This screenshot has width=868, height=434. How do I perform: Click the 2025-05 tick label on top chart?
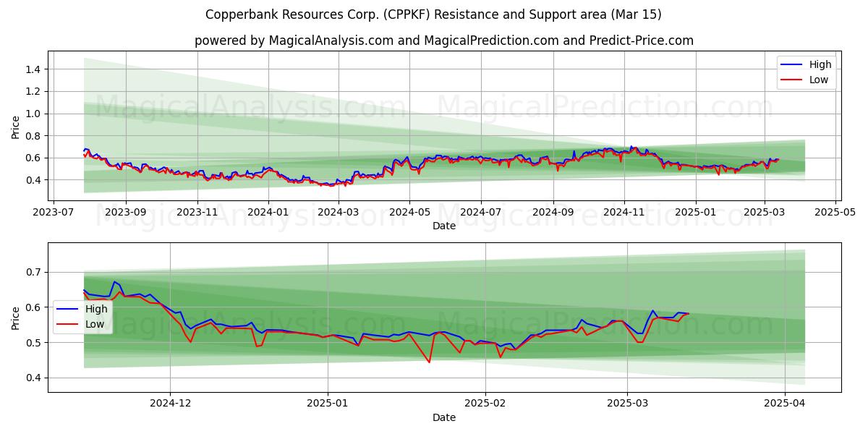point(836,213)
